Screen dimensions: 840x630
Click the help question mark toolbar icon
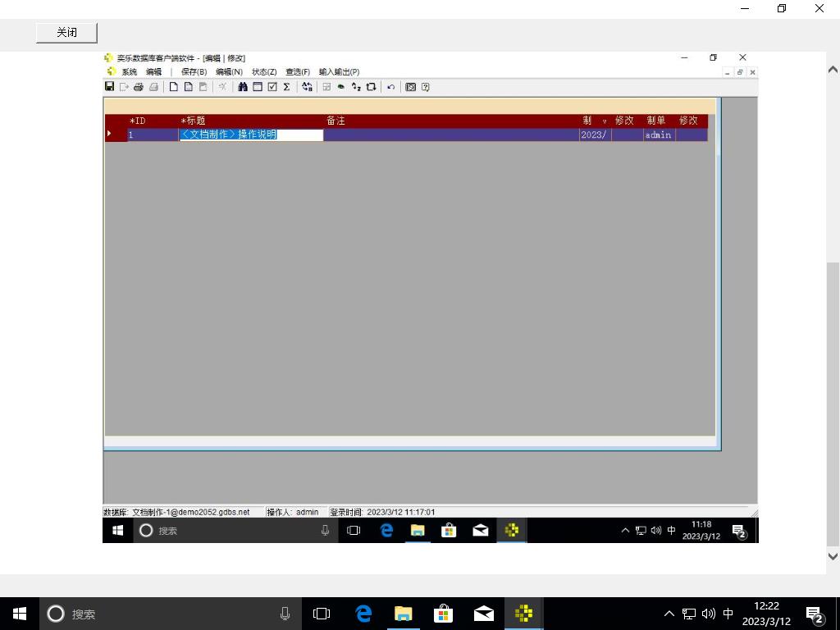coord(426,87)
